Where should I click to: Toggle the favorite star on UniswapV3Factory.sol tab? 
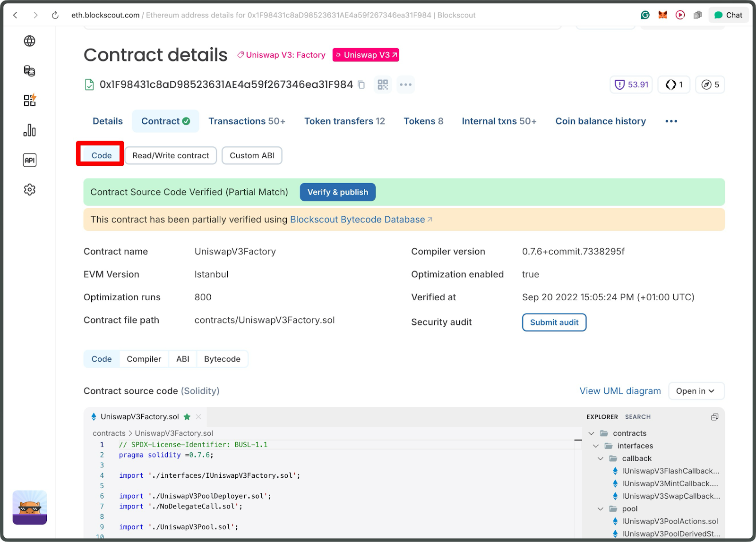pyautogui.click(x=187, y=417)
